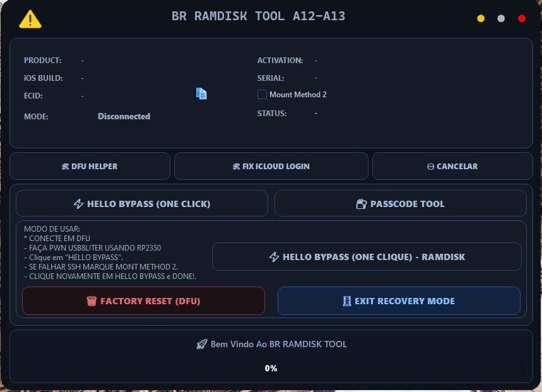Click the BR RAMDISK TOOL A12-A13 title
The width and height of the screenshot is (542, 392).
[258, 16]
